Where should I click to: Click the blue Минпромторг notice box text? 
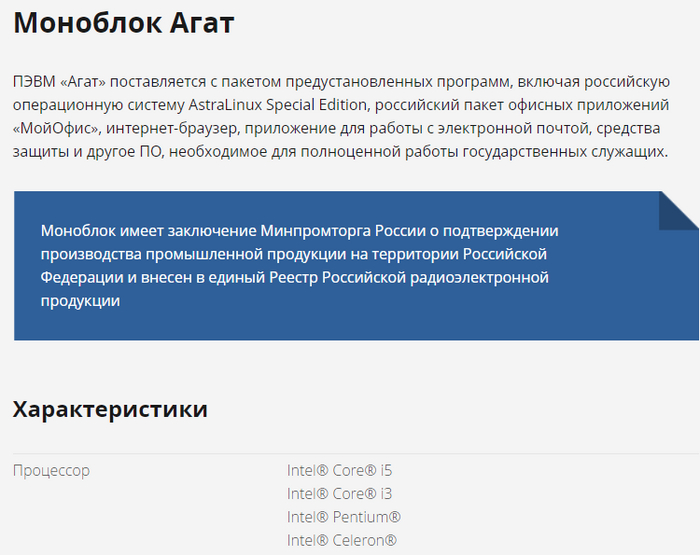tap(300, 266)
